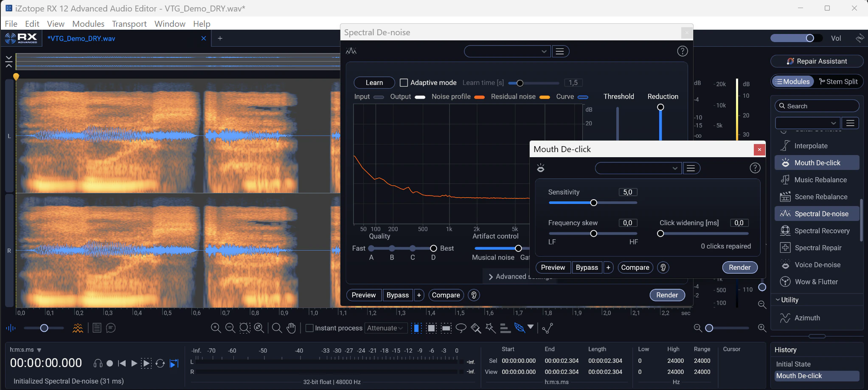This screenshot has height=390, width=868.
Task: Click Render in Mouth De-click
Action: [740, 267]
